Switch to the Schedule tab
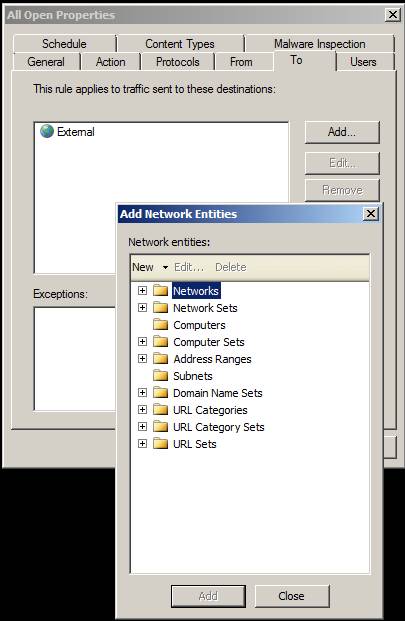Image resolution: width=405 pixels, height=621 pixels. tap(64, 44)
